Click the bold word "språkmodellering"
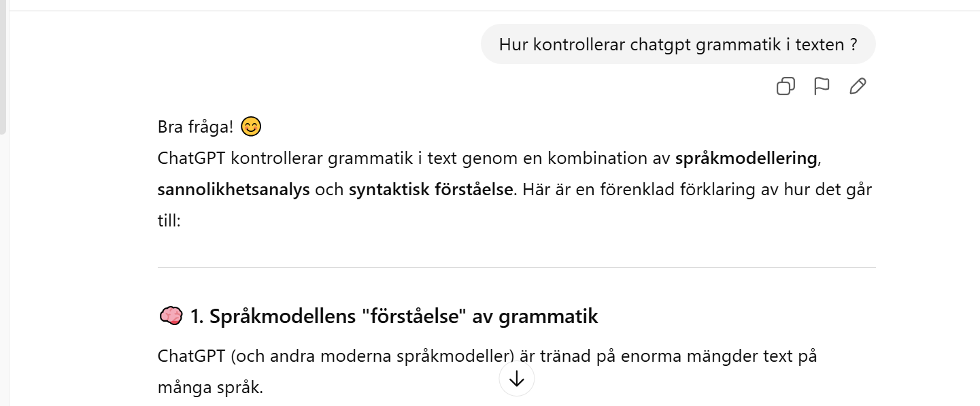The height and width of the screenshot is (406, 980). pyautogui.click(x=745, y=158)
